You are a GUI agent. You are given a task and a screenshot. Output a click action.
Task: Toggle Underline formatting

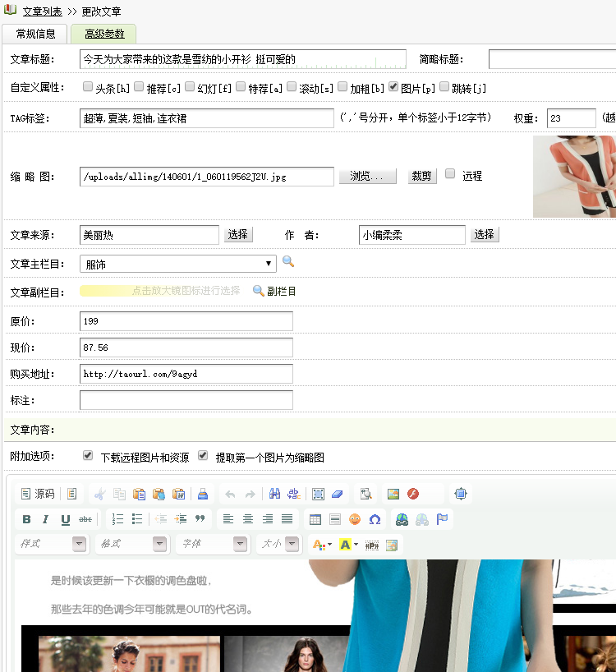(66, 519)
